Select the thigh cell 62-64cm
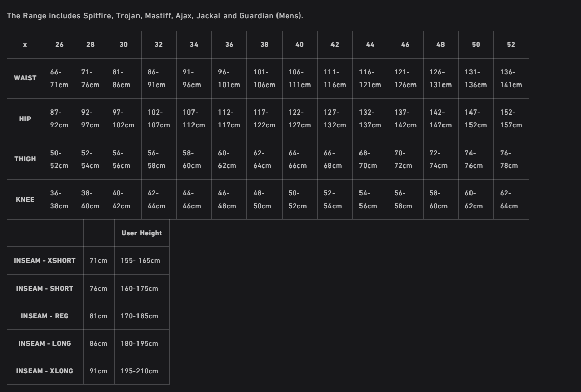The image size is (581, 392). (264, 159)
